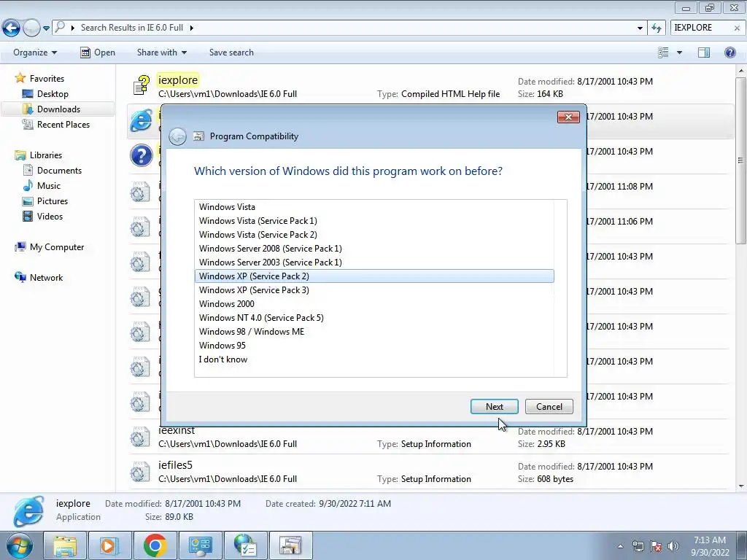
Task: Refresh the search results
Action: pyautogui.click(x=657, y=28)
